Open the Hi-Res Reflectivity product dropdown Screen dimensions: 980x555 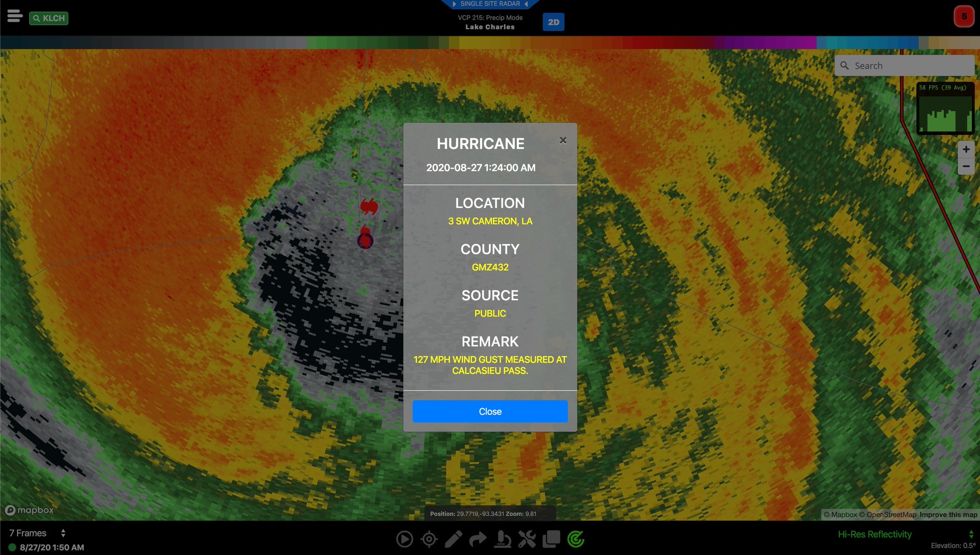click(x=906, y=534)
